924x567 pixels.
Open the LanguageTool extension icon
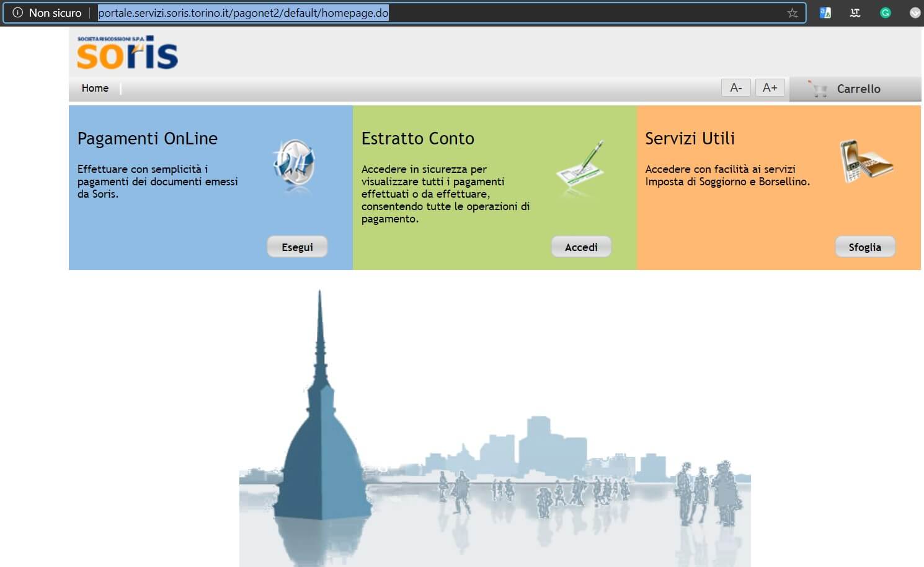(855, 12)
